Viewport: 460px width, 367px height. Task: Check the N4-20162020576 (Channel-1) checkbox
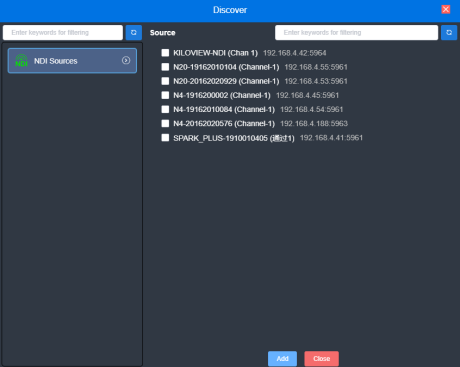coord(165,123)
